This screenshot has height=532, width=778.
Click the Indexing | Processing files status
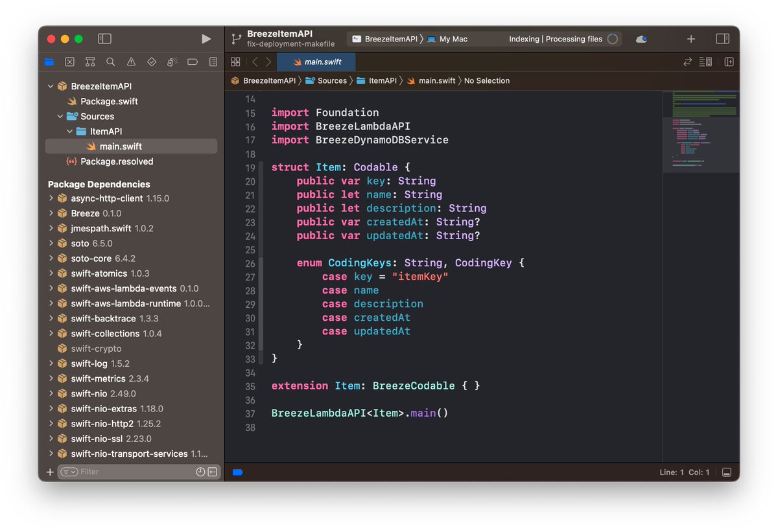pyautogui.click(x=556, y=39)
